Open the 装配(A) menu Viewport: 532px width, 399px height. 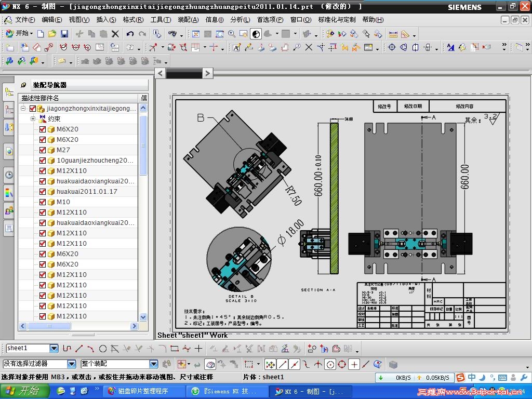(188, 20)
